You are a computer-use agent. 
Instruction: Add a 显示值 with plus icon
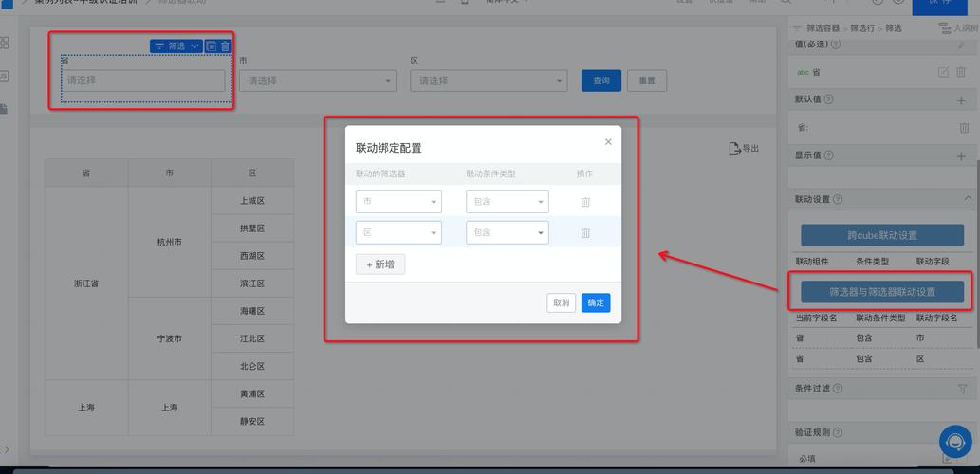(961, 156)
